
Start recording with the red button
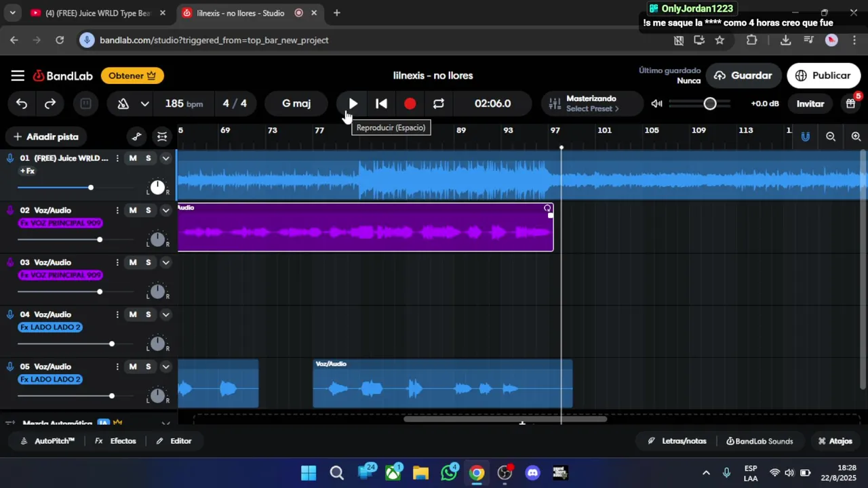point(410,104)
